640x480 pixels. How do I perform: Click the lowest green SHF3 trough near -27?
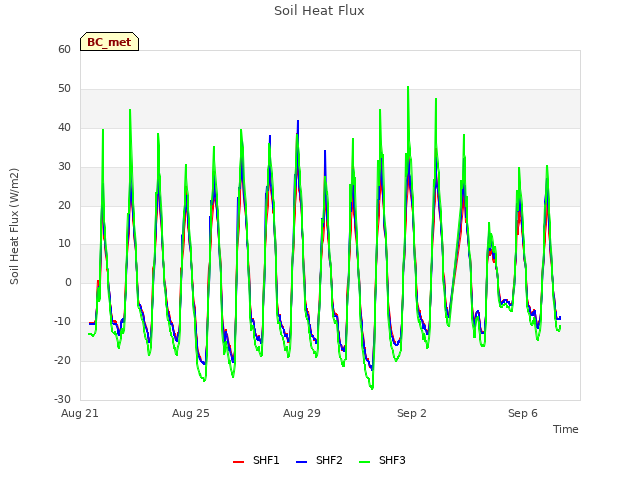tap(372, 389)
